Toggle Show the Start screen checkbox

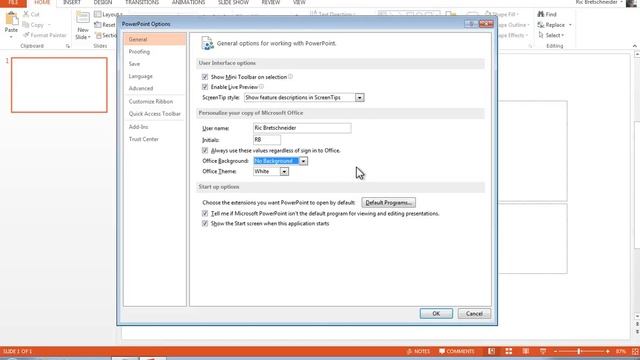[205, 224]
